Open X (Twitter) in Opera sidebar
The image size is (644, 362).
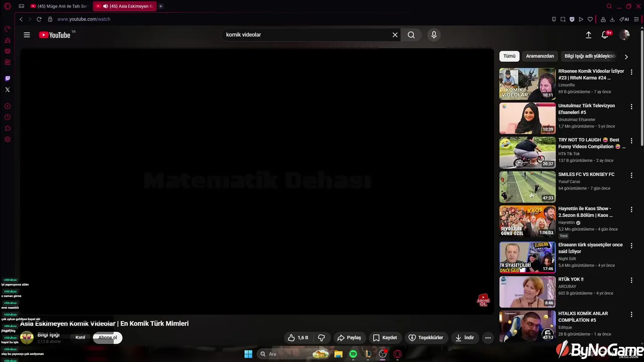click(x=8, y=89)
